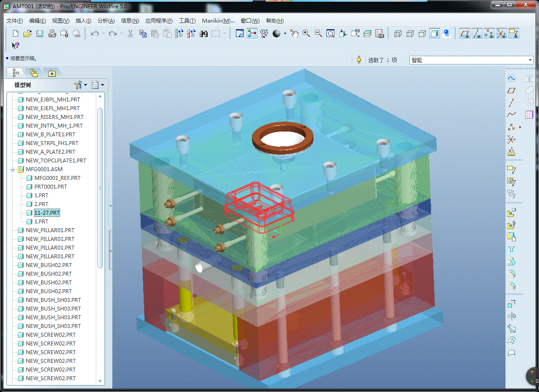This screenshot has height=392, width=539.
Task: Toggle datum axes display on or off
Action: 477,34
